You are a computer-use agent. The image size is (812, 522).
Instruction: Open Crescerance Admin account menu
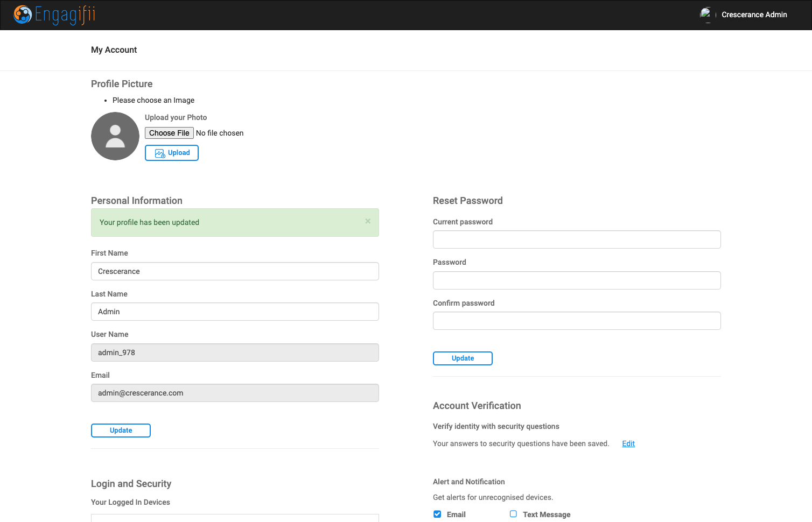point(754,15)
